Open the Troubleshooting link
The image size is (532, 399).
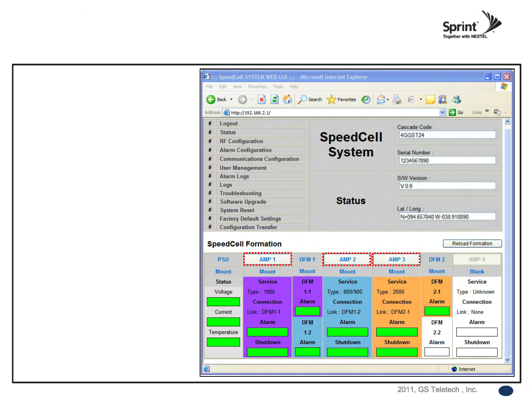pyautogui.click(x=240, y=193)
